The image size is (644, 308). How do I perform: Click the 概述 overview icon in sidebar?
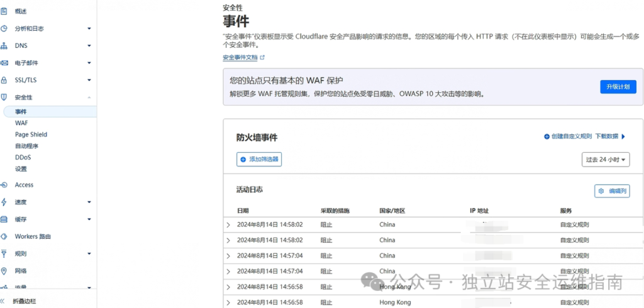pos(4,11)
